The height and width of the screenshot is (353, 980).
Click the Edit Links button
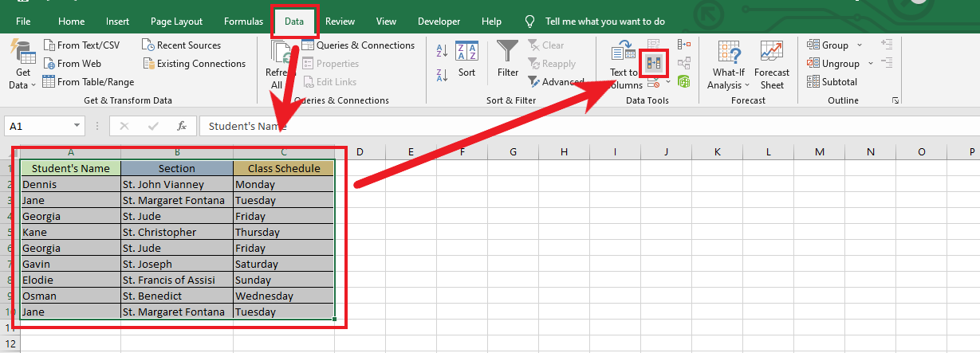coord(329,82)
